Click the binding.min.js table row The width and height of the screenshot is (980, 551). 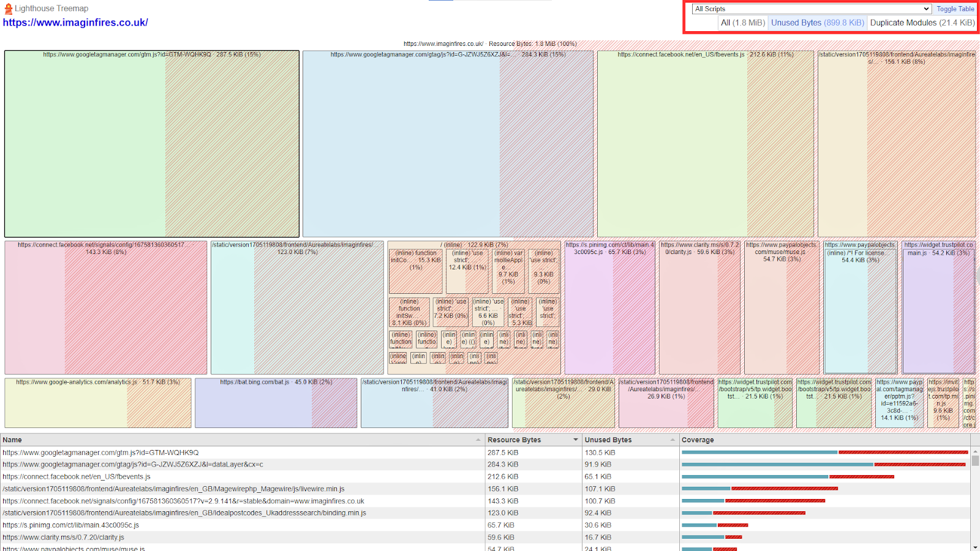coord(485,513)
